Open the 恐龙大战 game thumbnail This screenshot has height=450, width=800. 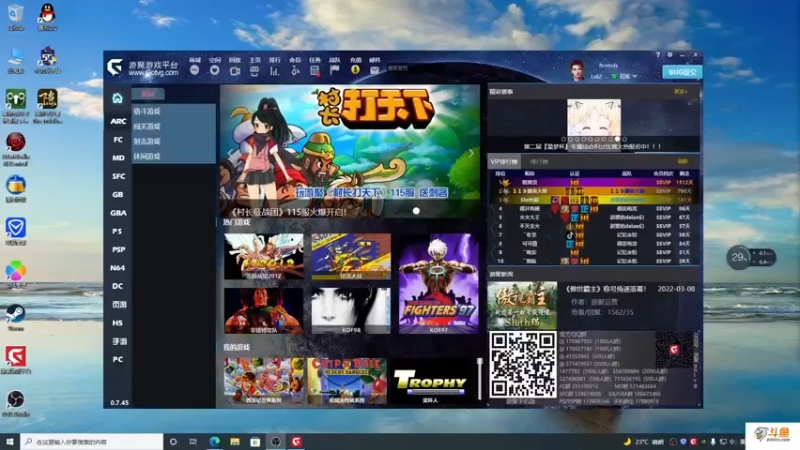tap(351, 257)
